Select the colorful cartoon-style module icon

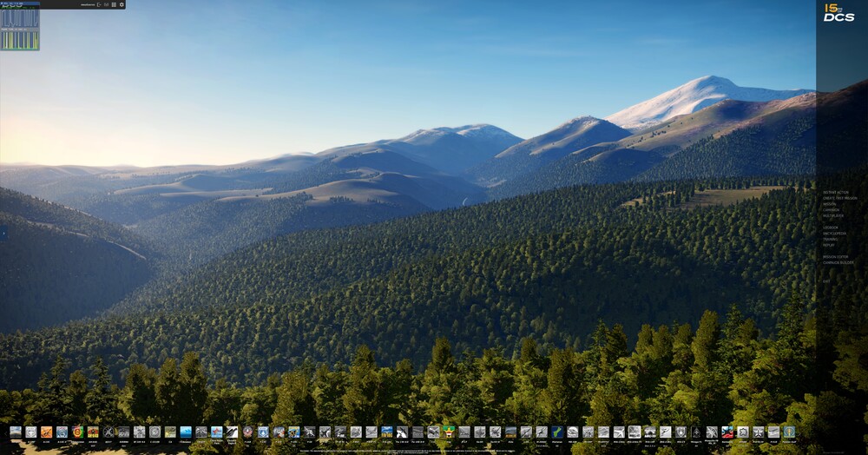click(x=294, y=432)
